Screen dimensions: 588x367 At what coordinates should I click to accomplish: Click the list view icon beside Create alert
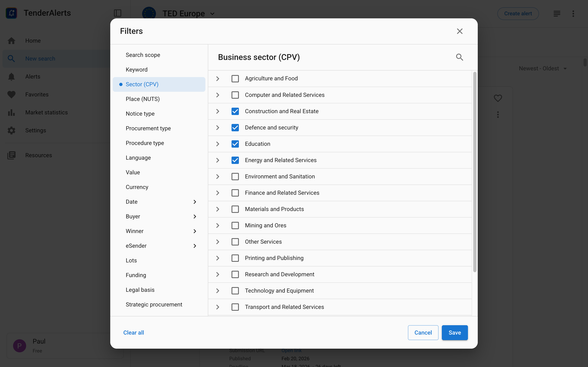click(557, 14)
